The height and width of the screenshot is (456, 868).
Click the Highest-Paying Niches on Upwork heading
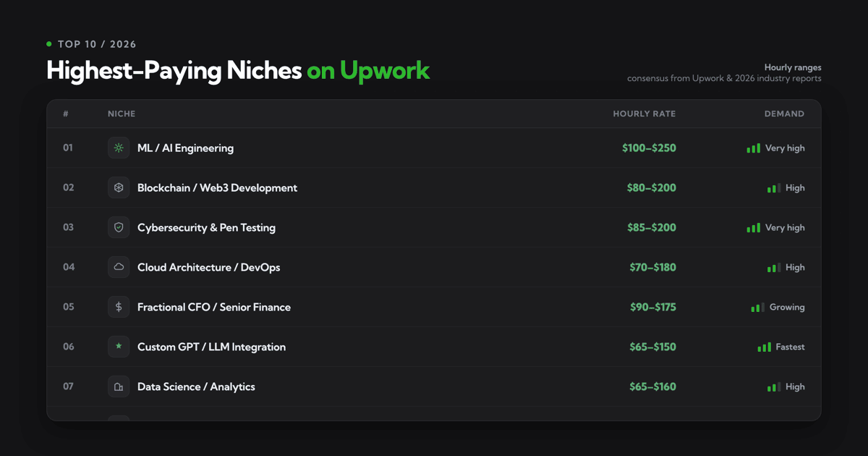238,71
